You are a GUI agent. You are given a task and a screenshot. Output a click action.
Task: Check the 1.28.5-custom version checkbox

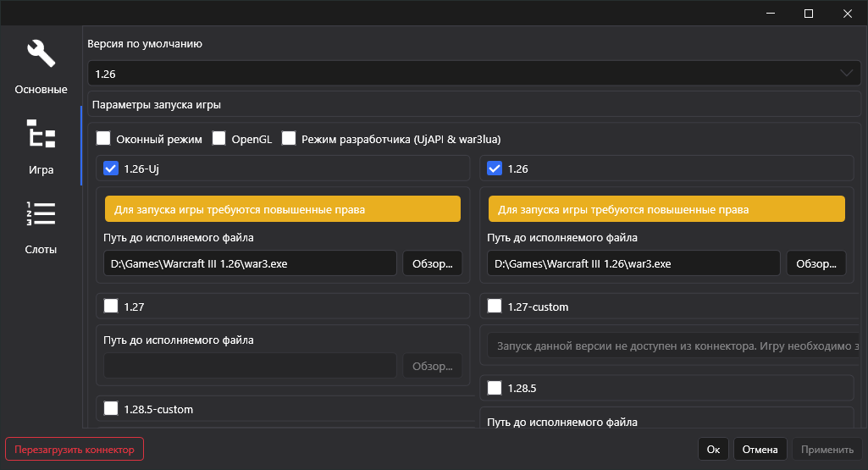[x=110, y=409]
